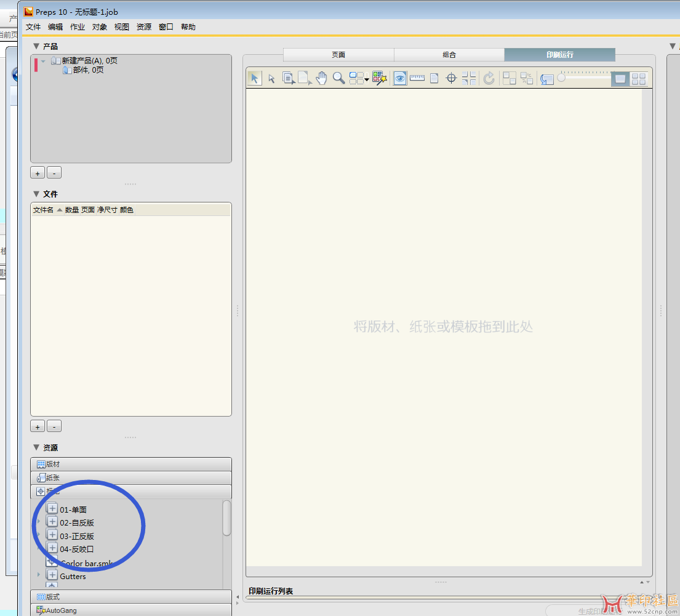Open the AutoGang resource section
Viewport: 680px width, 616px height.
[131, 610]
